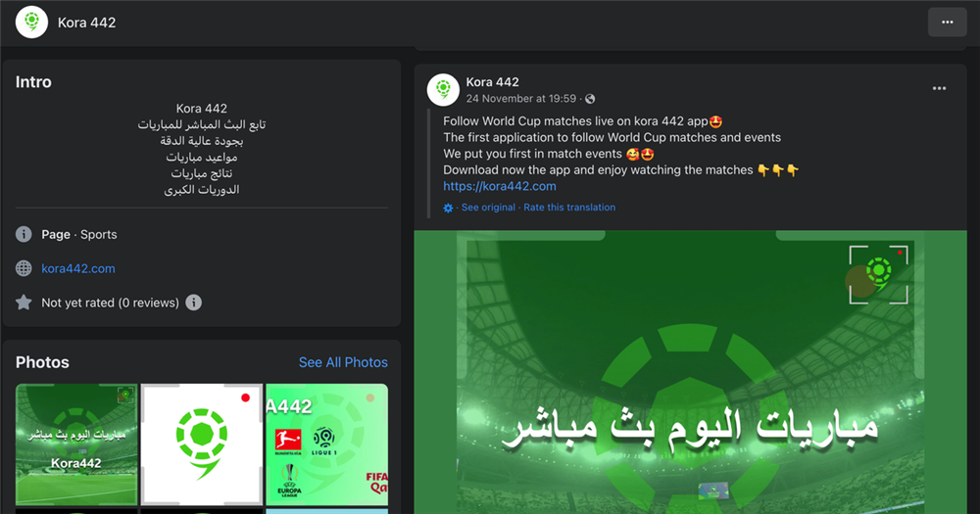This screenshot has width=980, height=514.
Task: Click the post author's avatar icon
Action: [443, 90]
